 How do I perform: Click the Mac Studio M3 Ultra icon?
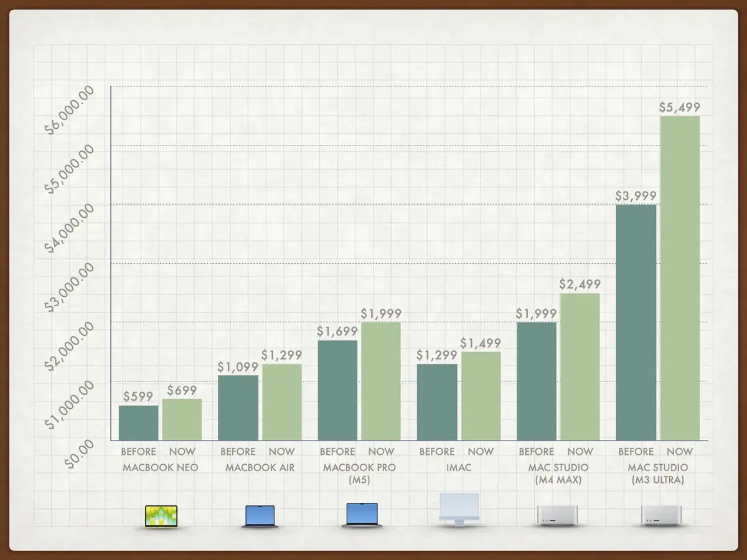[662, 515]
